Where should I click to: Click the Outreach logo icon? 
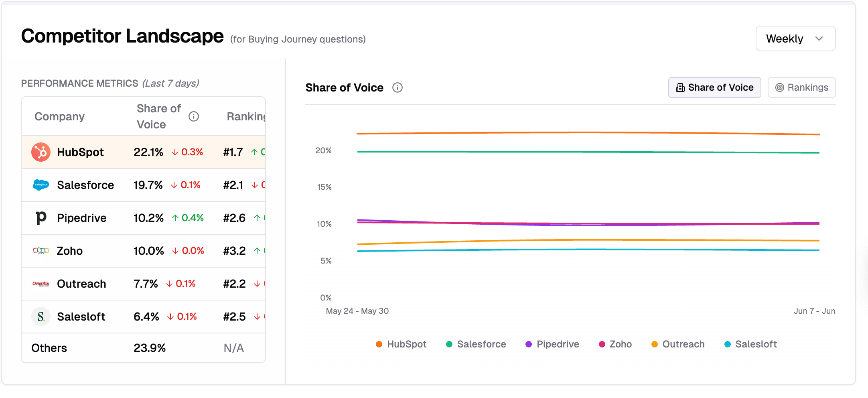pyautogui.click(x=41, y=284)
